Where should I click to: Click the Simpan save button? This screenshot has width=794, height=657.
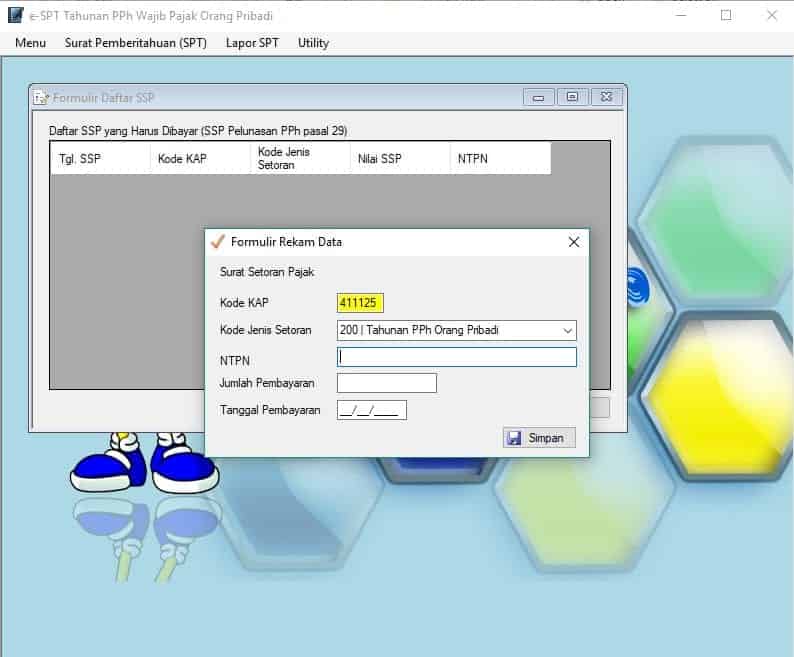pyautogui.click(x=539, y=438)
